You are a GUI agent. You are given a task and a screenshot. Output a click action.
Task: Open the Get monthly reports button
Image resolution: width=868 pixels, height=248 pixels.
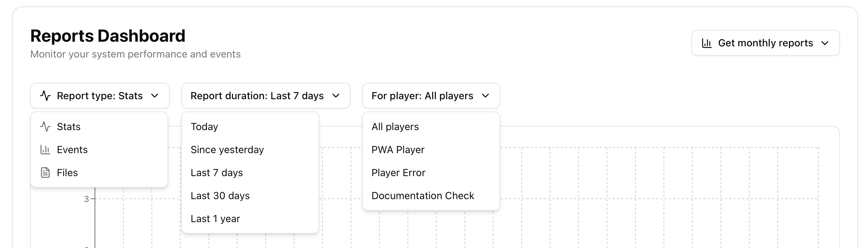765,43
